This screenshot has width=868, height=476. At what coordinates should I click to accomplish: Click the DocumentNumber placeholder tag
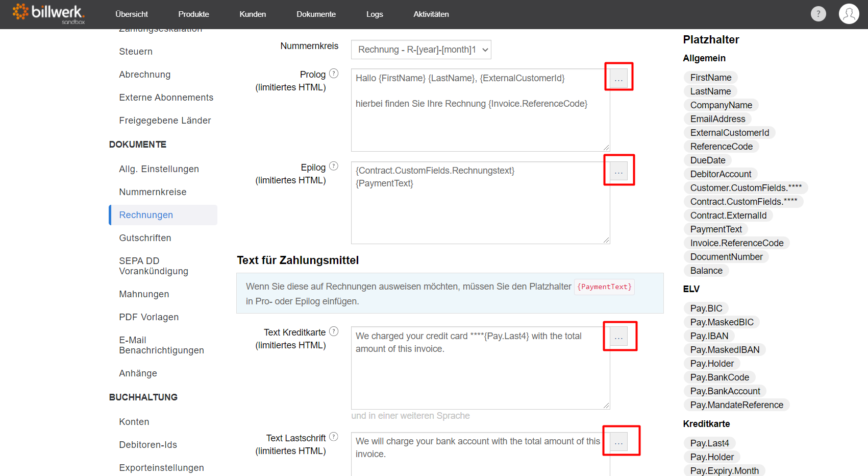(x=726, y=257)
